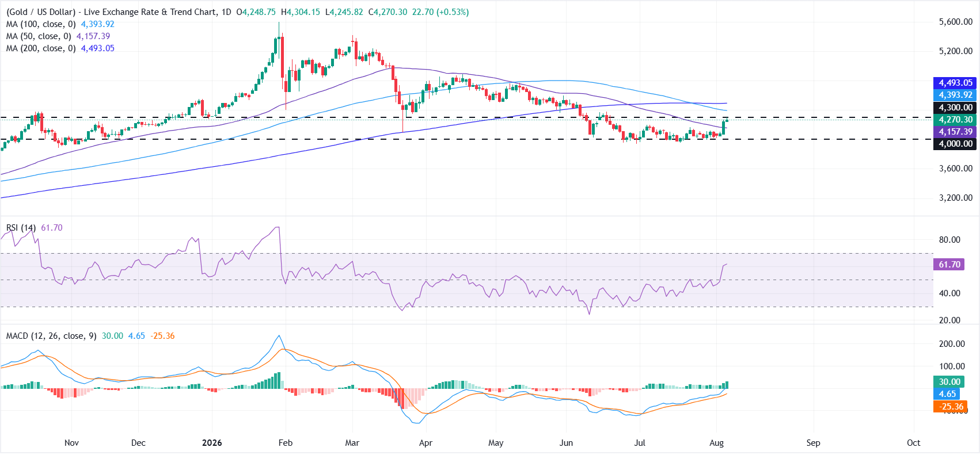Viewport: 980px width, 455px height.
Task: Click the 20.00 RSI axis label
Action: [949, 320]
